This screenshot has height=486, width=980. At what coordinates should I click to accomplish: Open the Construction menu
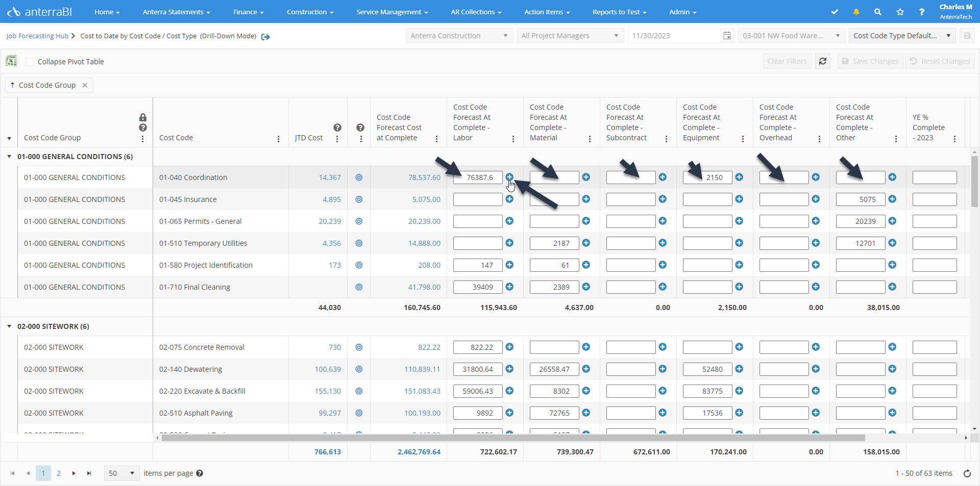(310, 12)
